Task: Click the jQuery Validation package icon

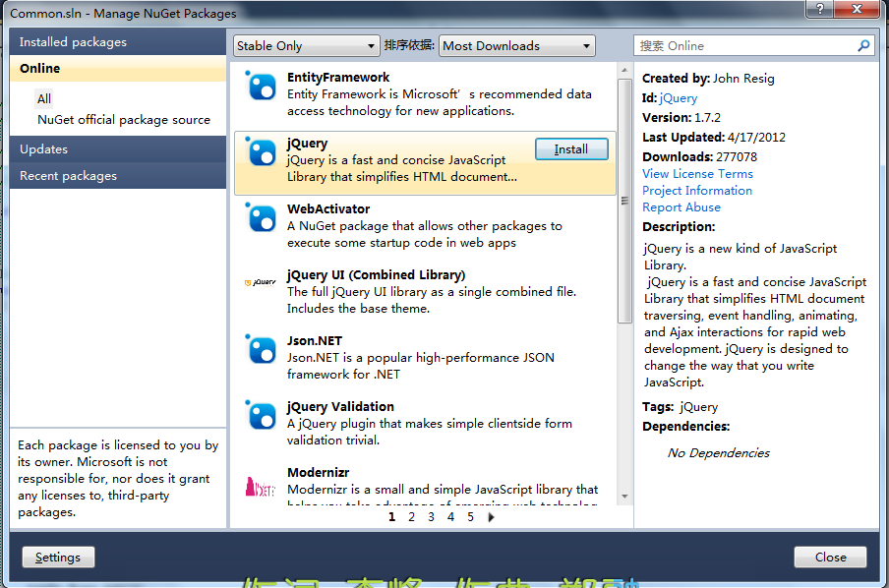Action: pyautogui.click(x=261, y=415)
